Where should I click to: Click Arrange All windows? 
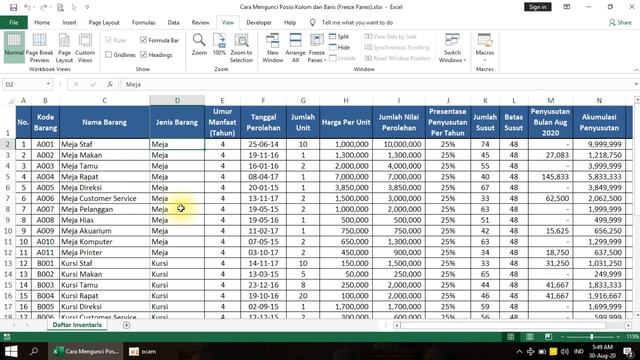tap(296, 48)
